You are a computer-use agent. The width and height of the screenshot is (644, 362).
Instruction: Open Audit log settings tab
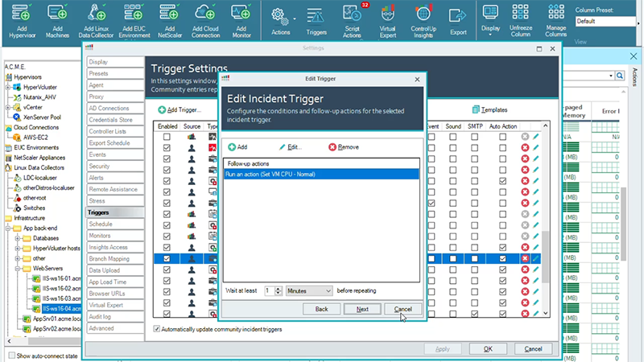click(115, 317)
